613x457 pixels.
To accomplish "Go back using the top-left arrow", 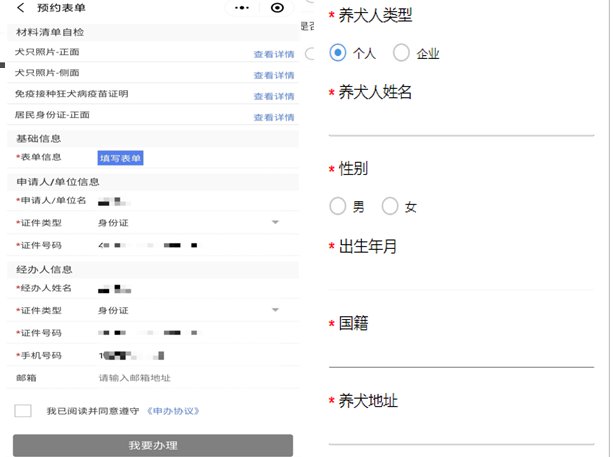I will pyautogui.click(x=19, y=9).
